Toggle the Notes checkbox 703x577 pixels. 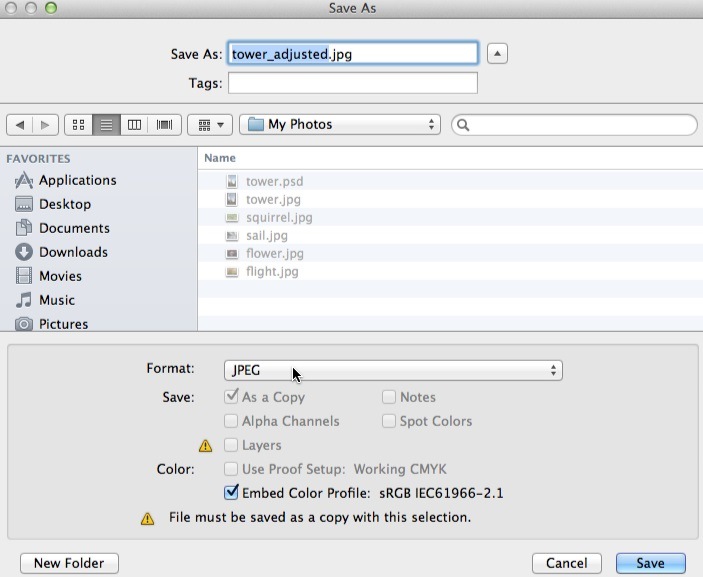pos(389,397)
